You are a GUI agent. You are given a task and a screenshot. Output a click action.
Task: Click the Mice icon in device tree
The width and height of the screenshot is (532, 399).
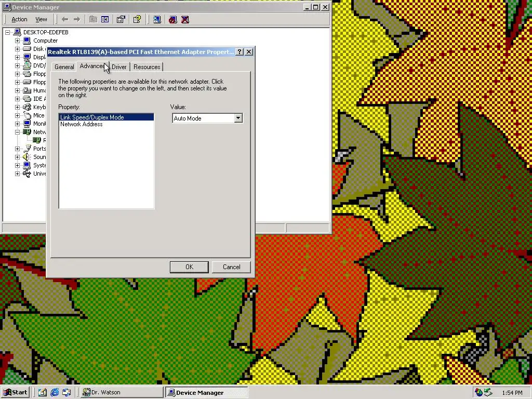coord(27,115)
